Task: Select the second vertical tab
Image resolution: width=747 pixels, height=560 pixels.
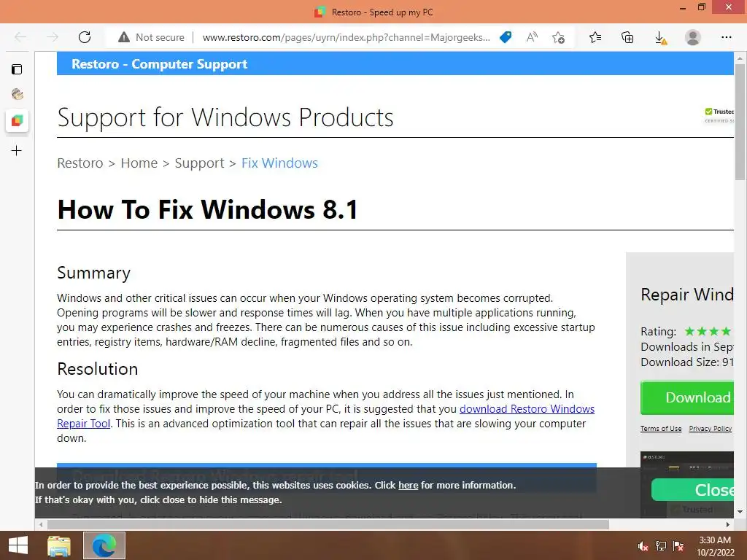Action: tap(18, 94)
